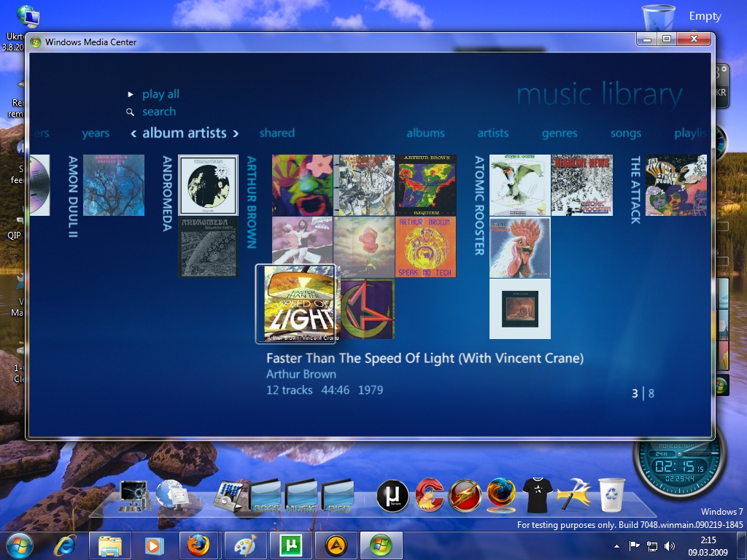Open black uTorrent dock icon

(x=392, y=496)
